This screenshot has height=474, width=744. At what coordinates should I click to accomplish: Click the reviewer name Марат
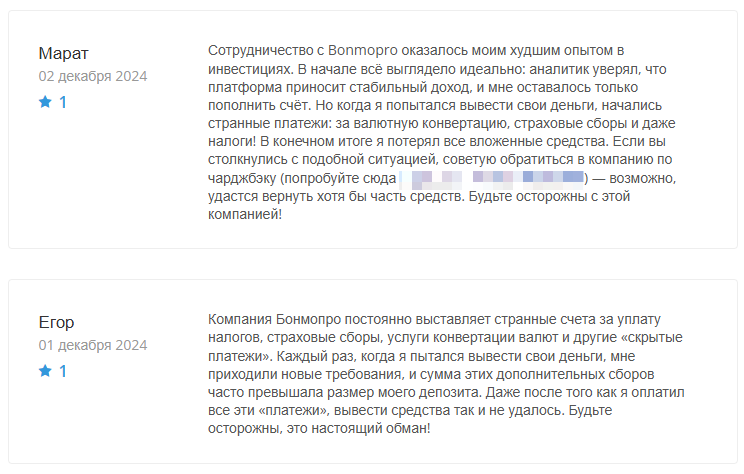pos(63,53)
